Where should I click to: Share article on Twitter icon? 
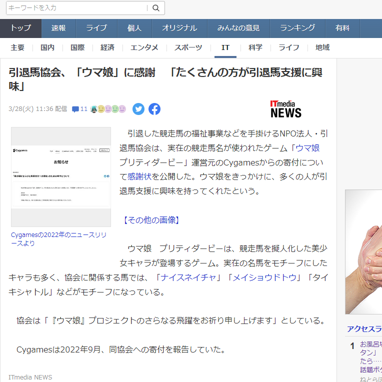tap(138, 109)
